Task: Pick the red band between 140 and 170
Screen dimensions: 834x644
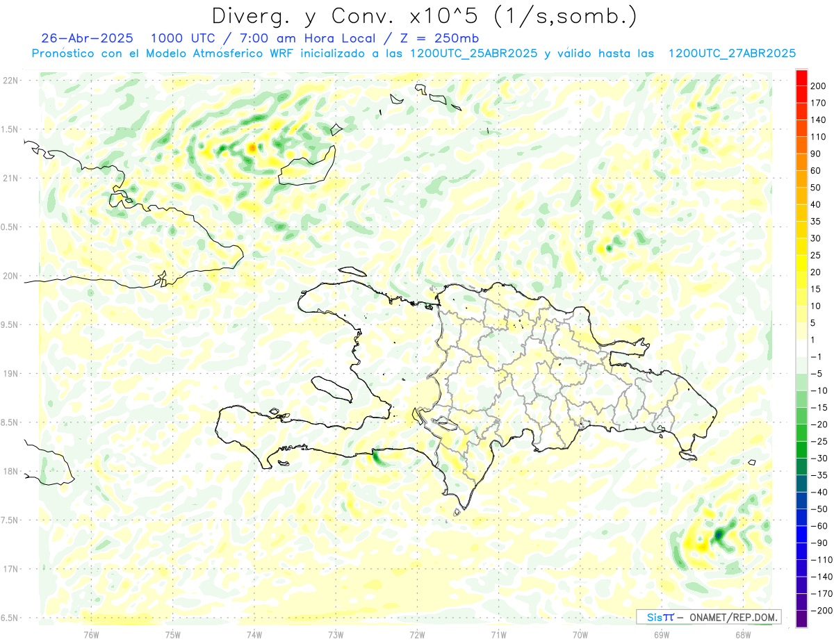Action: point(801,111)
